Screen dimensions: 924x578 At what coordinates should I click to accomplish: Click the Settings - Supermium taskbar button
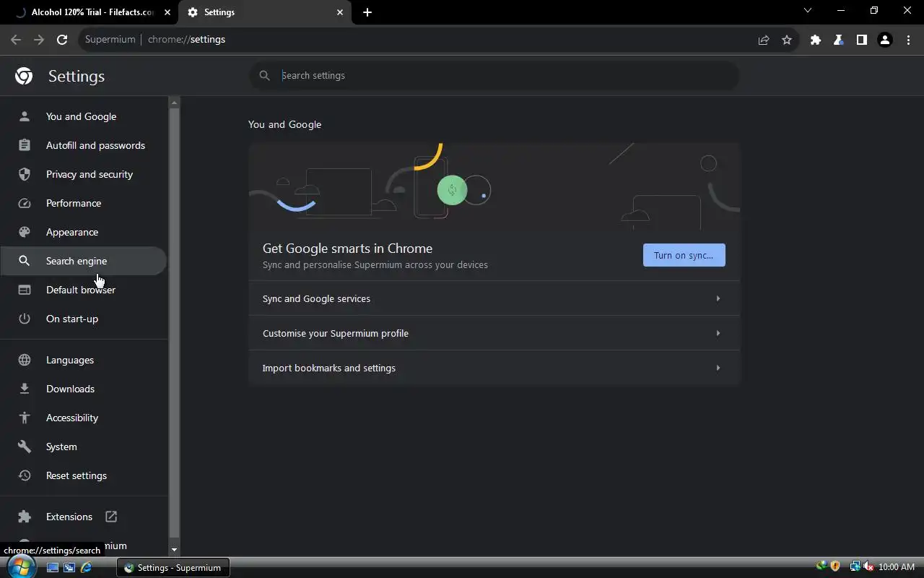[173, 567]
